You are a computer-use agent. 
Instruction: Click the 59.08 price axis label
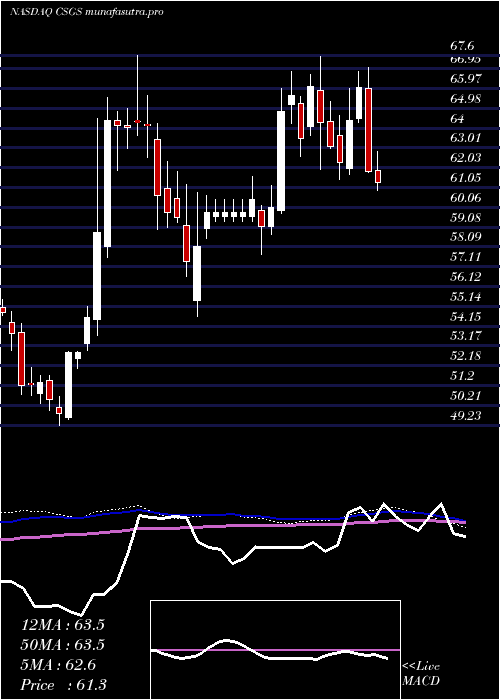[466, 217]
